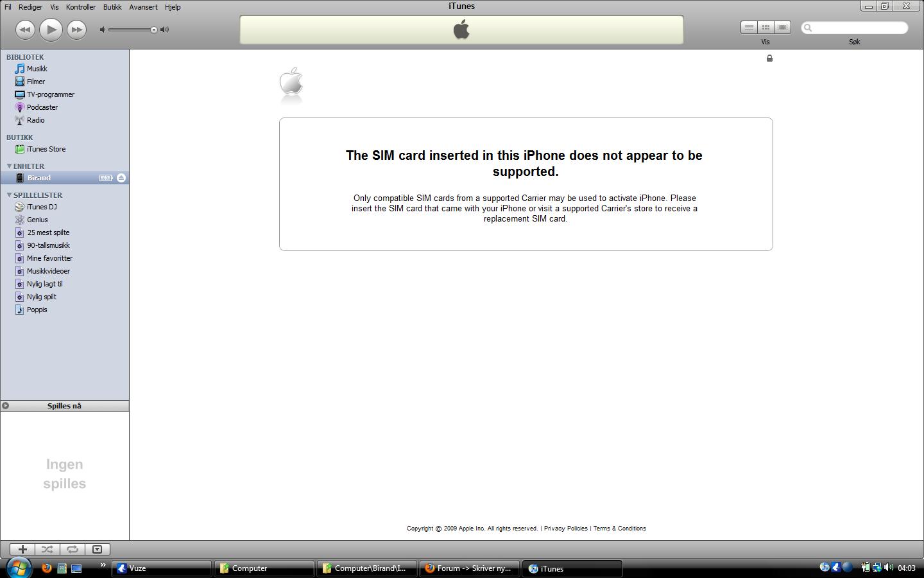Viewport: 924px width, 578px height.
Task: Click the iTunes taskbar button
Action: 572,568
